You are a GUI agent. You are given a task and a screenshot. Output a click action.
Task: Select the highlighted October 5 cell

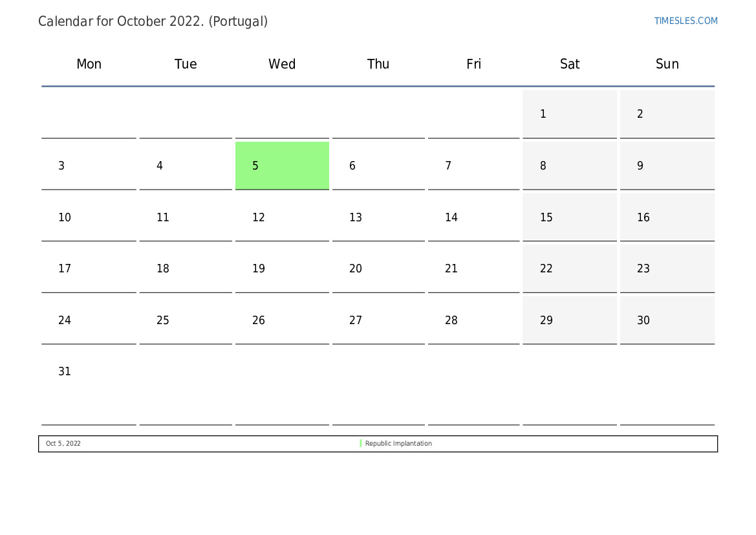tap(282, 166)
